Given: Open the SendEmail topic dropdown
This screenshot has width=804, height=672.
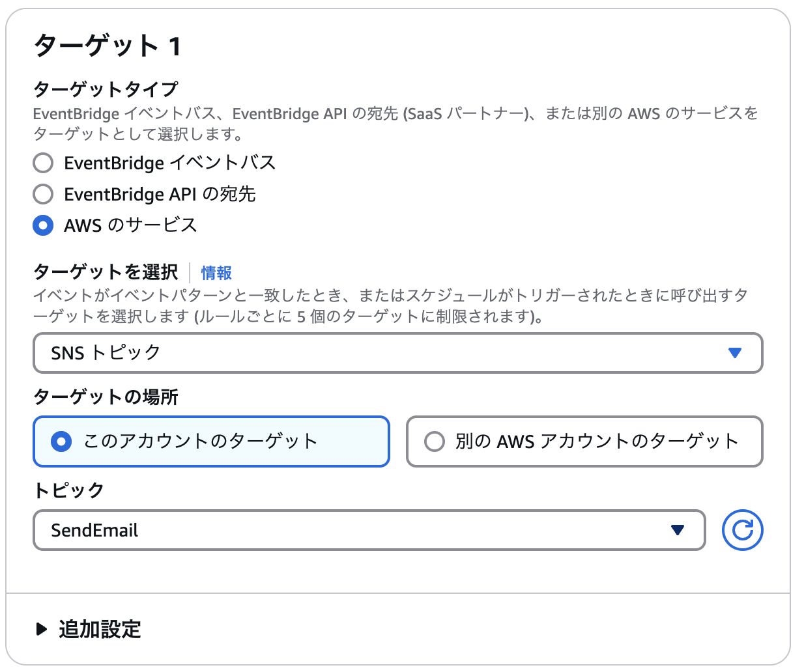Looking at the screenshot, I should [368, 530].
